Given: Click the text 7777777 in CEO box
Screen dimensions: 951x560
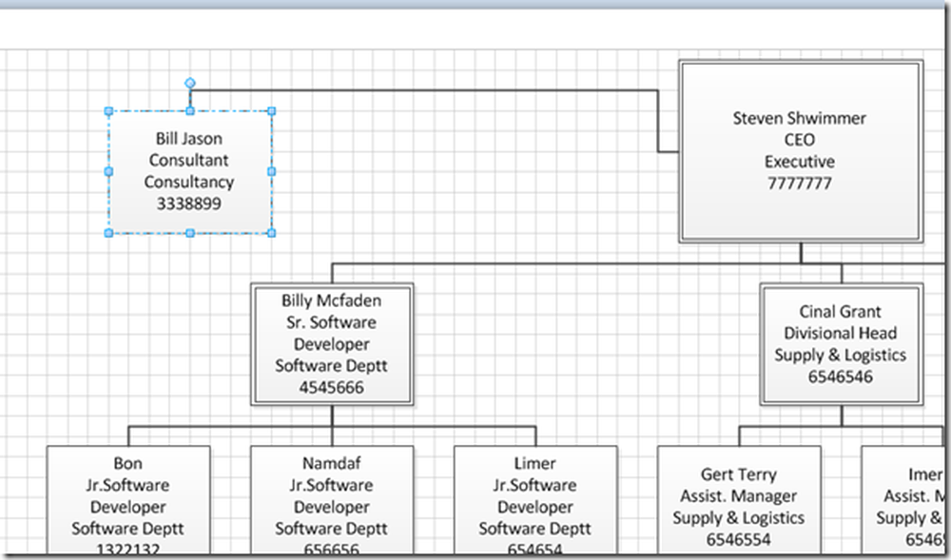Looking at the screenshot, I should 800,183.
